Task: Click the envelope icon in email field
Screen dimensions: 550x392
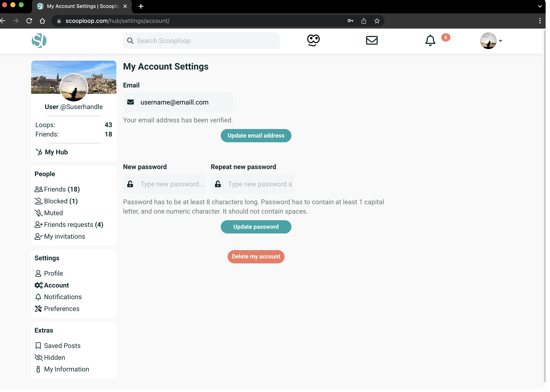Action: (131, 102)
